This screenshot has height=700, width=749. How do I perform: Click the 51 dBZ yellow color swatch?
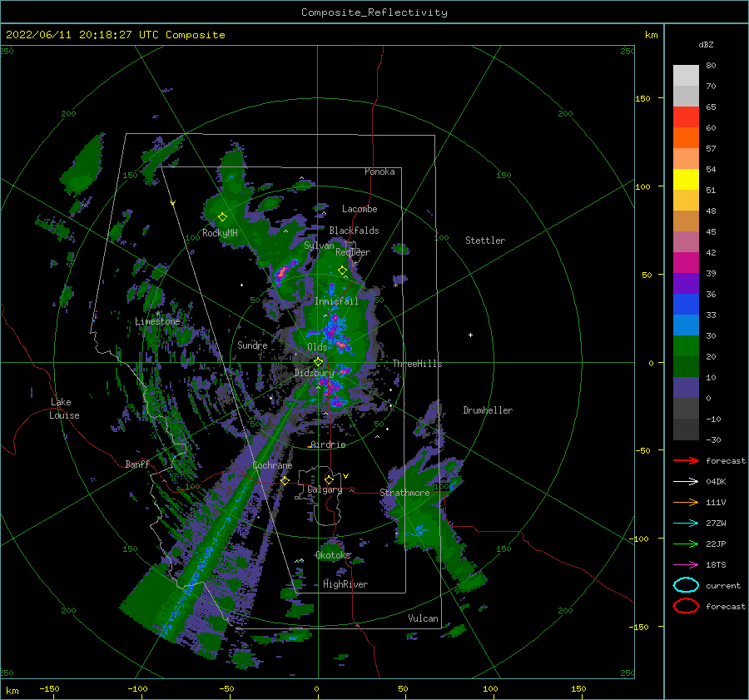tap(686, 179)
